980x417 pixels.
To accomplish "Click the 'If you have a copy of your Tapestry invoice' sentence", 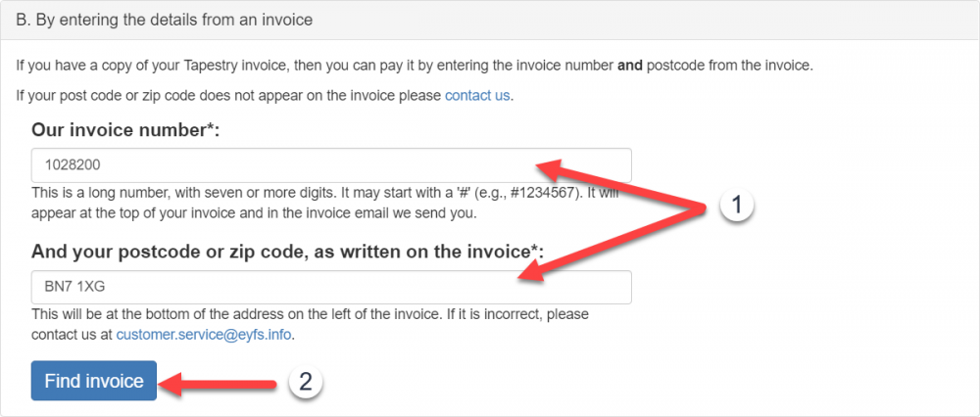I will 415,66.
